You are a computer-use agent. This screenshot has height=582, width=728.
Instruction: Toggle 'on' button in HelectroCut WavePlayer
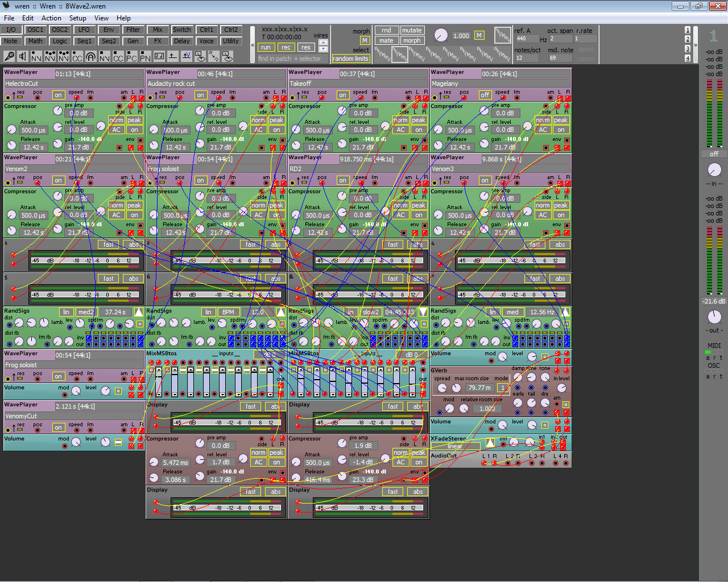pyautogui.click(x=58, y=95)
